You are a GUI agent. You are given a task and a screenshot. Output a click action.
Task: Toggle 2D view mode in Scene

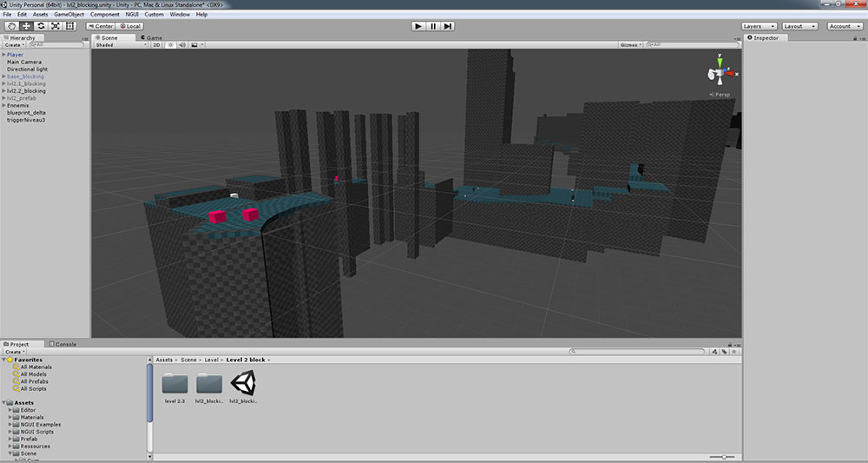pos(157,45)
